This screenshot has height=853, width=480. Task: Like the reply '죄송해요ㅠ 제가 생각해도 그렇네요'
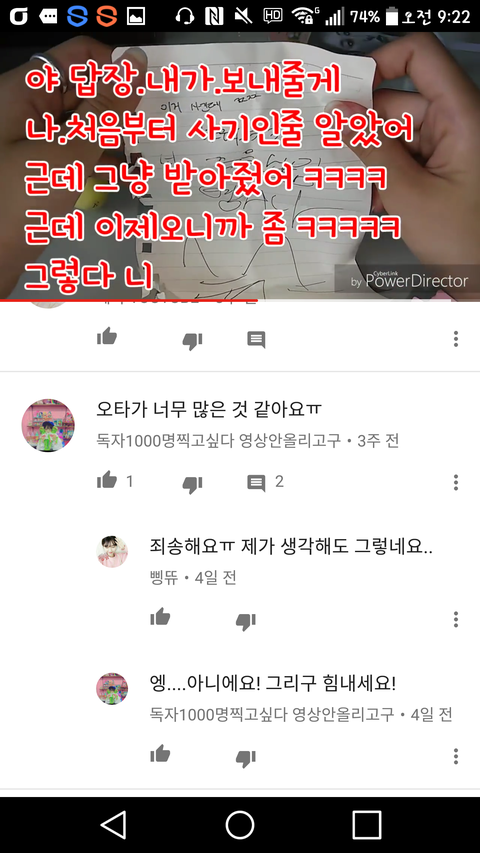pyautogui.click(x=160, y=617)
